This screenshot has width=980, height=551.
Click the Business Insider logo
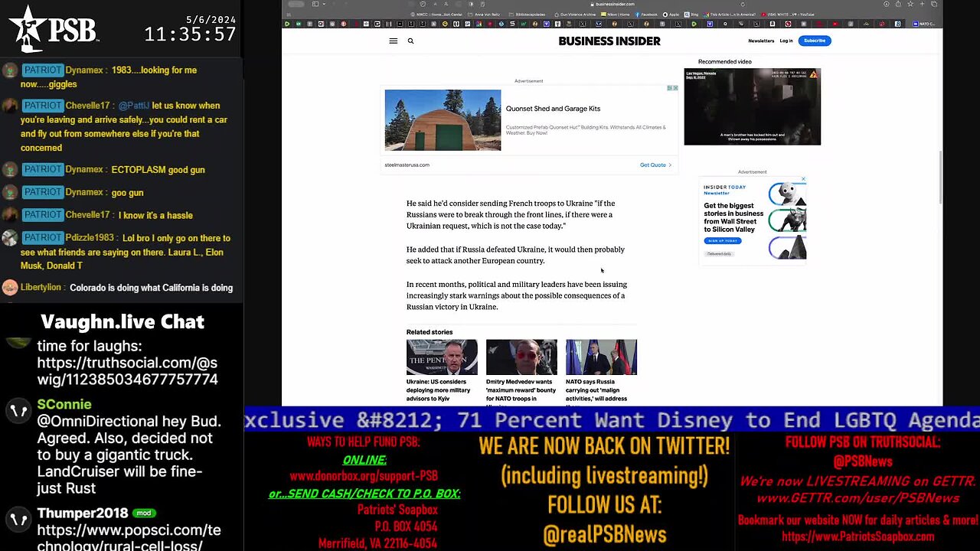pos(609,41)
